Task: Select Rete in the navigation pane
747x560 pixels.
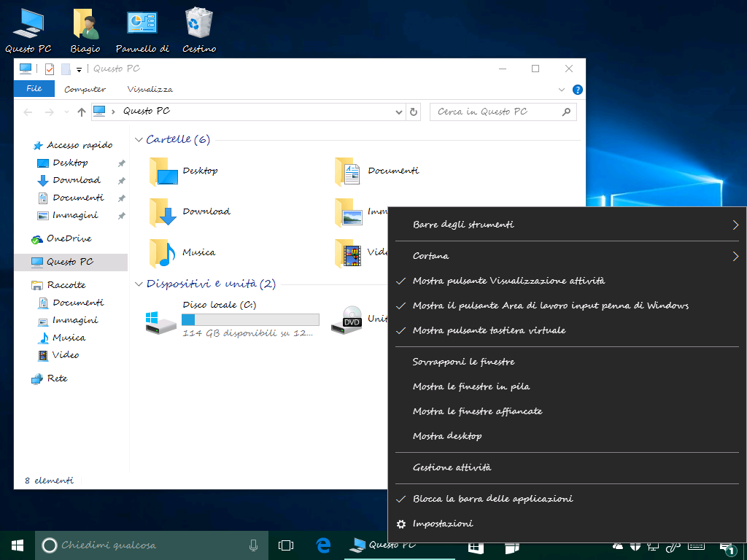Action: [50, 378]
